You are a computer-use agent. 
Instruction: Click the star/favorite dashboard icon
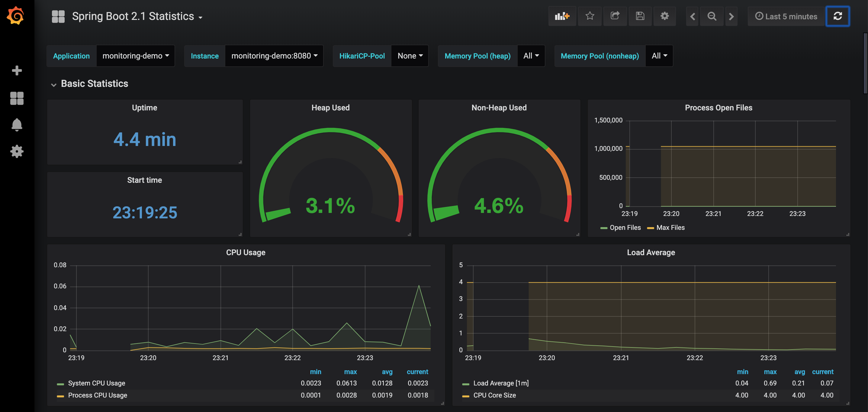tap(590, 16)
